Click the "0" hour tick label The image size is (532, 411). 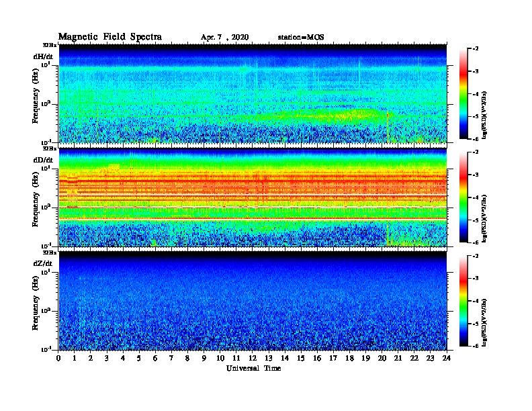click(58, 358)
